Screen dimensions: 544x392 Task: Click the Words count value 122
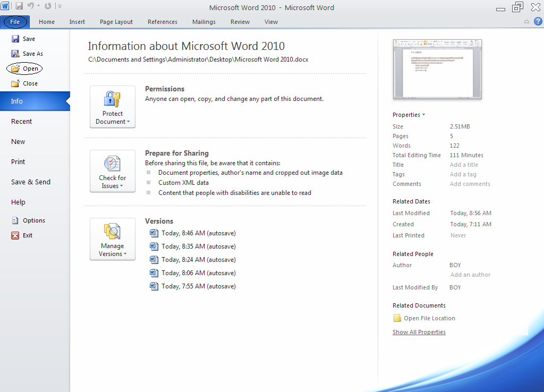pos(455,146)
